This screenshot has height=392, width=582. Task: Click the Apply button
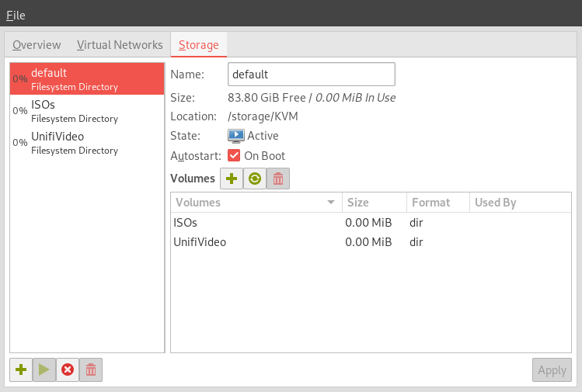[552, 370]
